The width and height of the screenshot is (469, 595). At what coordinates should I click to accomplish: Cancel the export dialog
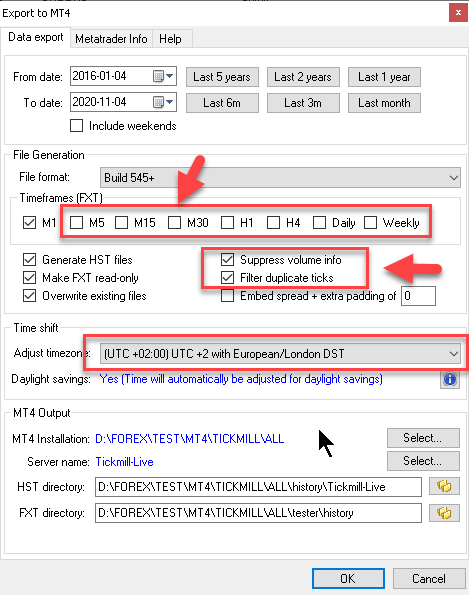[429, 579]
